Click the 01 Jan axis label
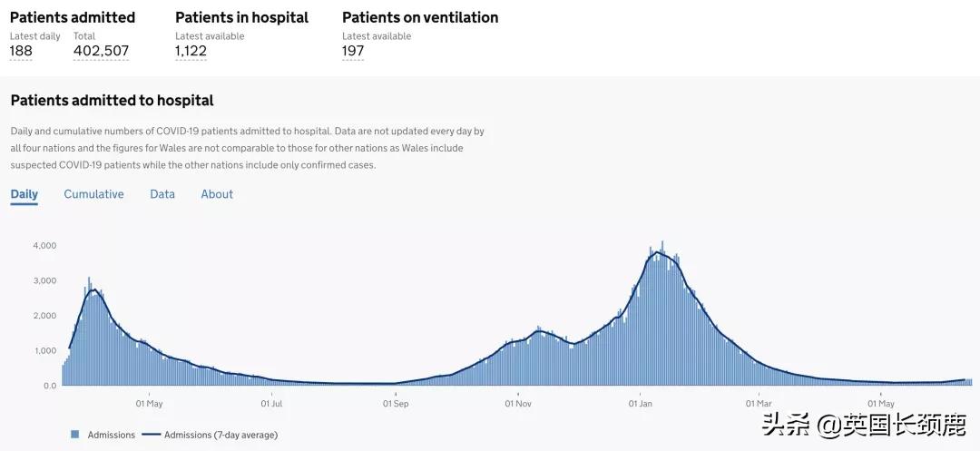The image size is (980, 451). [x=641, y=403]
